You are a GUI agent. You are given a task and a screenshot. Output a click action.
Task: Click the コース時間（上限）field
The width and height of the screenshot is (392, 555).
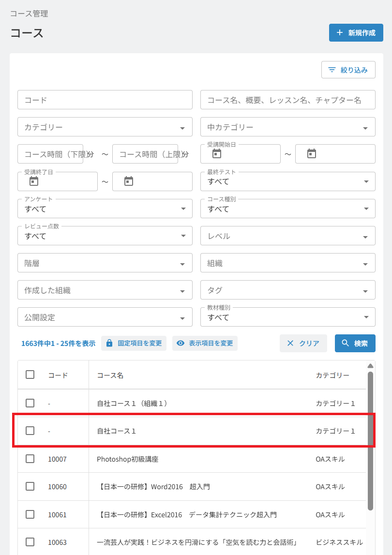coord(145,154)
